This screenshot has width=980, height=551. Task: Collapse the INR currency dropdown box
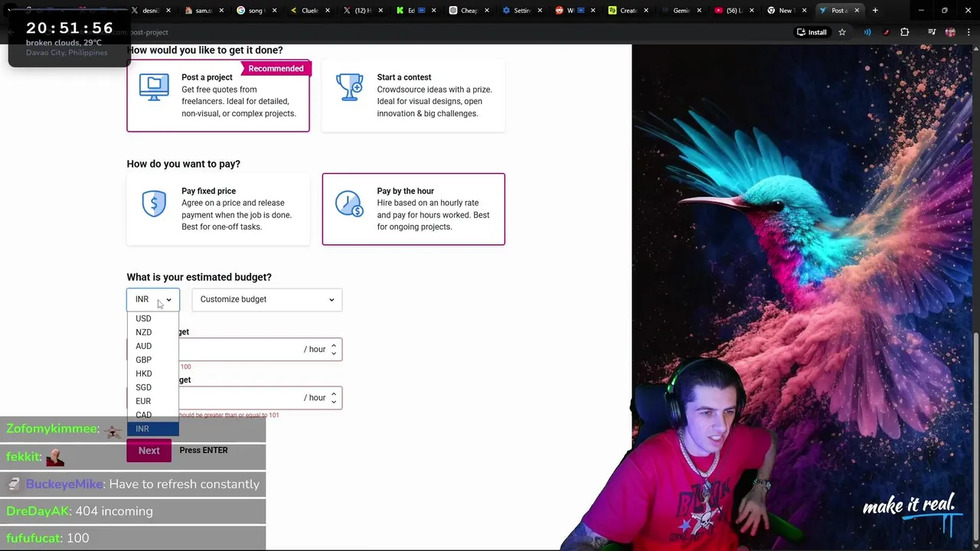[153, 299]
